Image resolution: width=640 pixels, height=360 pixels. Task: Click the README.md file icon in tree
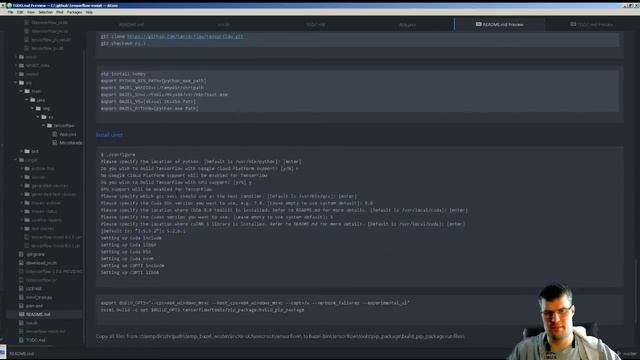pos(21,314)
